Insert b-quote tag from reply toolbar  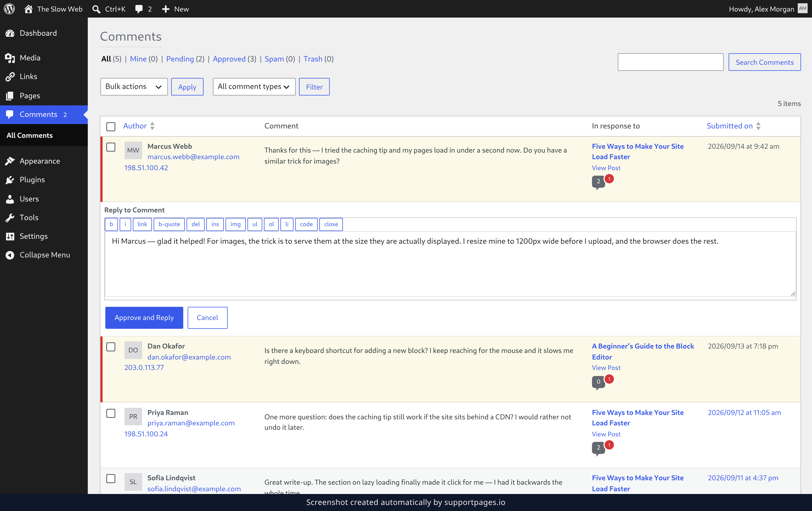(169, 224)
